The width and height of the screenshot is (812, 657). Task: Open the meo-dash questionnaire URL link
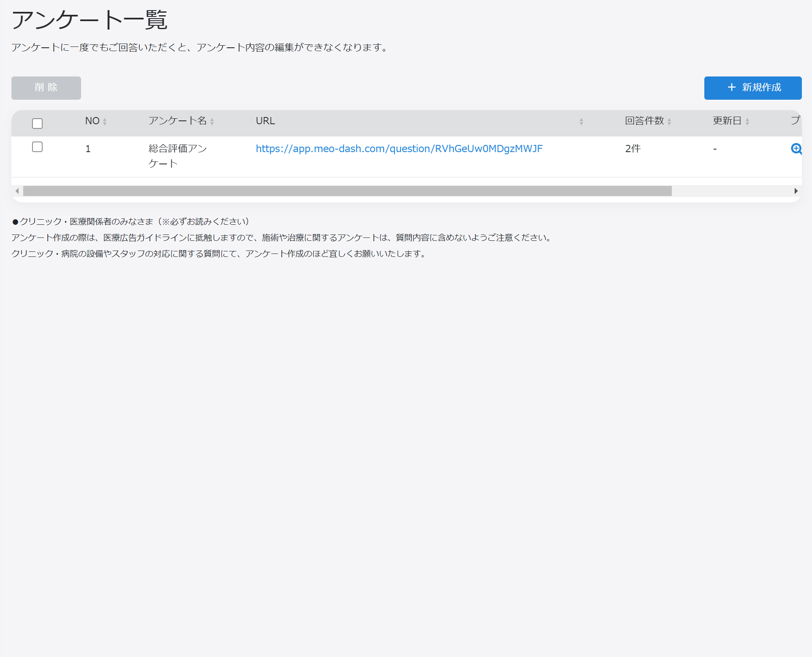point(399,149)
